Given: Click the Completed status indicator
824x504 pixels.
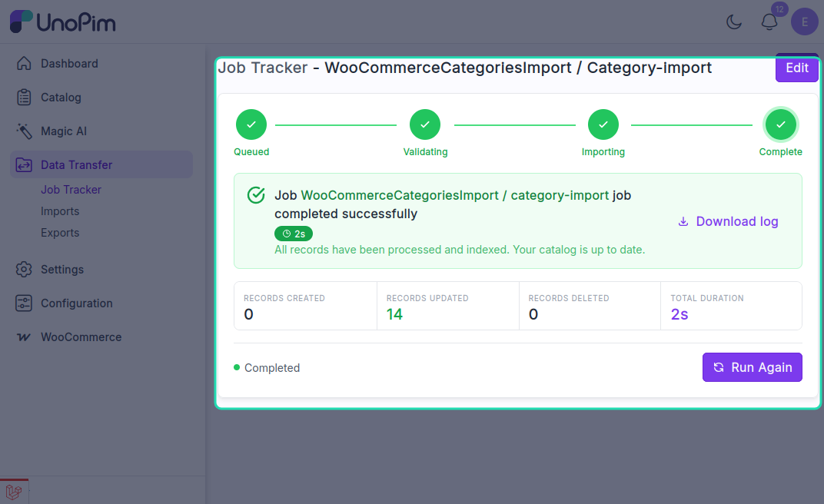Looking at the screenshot, I should (x=267, y=368).
